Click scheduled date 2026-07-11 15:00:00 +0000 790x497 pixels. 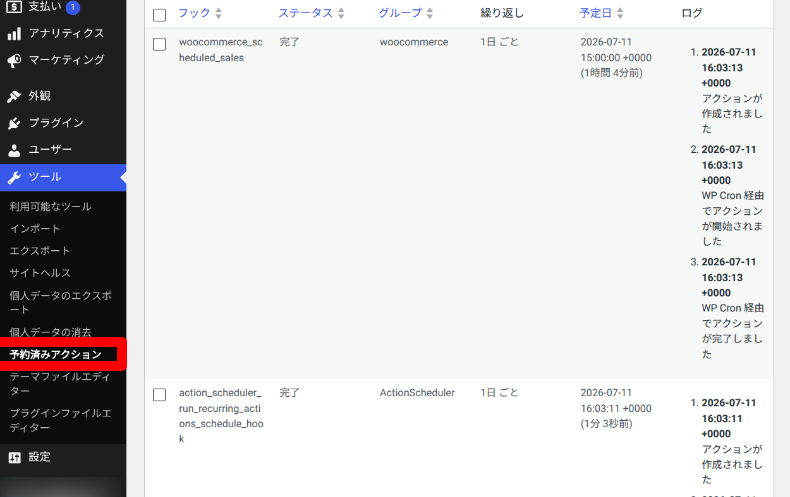pyautogui.click(x=616, y=50)
